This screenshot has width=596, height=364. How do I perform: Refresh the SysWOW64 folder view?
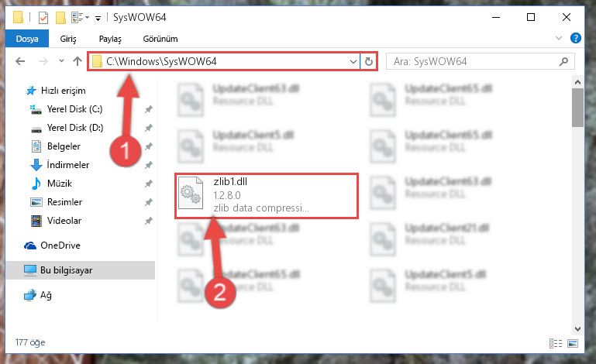[368, 61]
